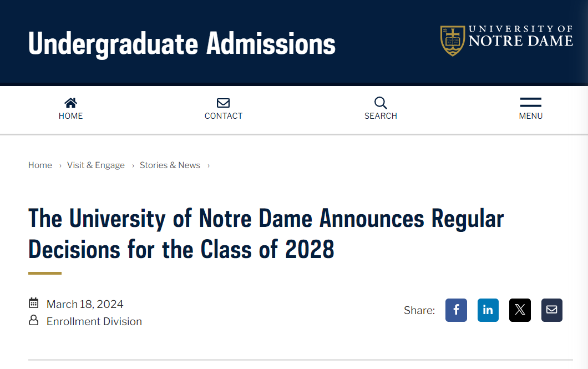Open Visit & Engage breadcrumb
The width and height of the screenshot is (588, 369).
point(95,165)
